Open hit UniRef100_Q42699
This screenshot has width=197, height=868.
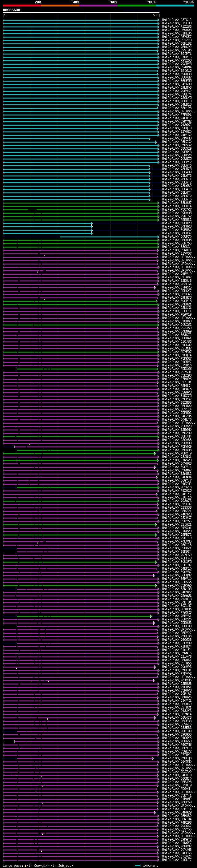[177, 84]
